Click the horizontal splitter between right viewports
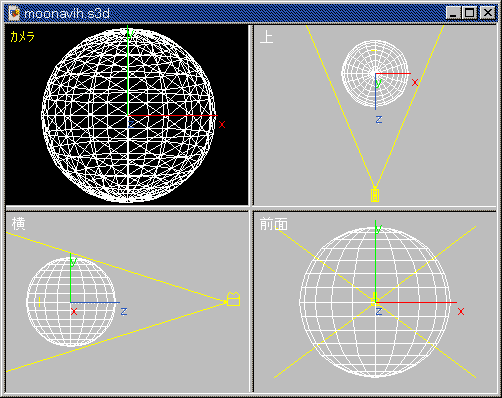This screenshot has width=502, height=398. click(375, 209)
